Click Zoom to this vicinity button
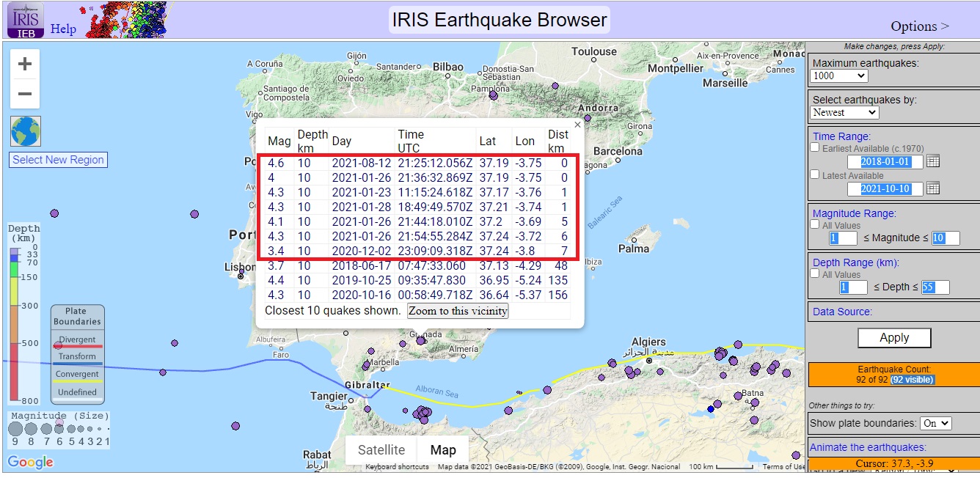The image size is (980, 478). 458,311
